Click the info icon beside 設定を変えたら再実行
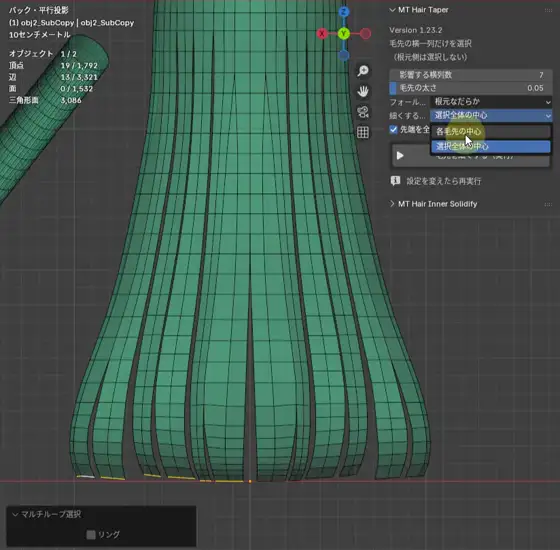Viewport: 560px width, 550px height. click(395, 181)
